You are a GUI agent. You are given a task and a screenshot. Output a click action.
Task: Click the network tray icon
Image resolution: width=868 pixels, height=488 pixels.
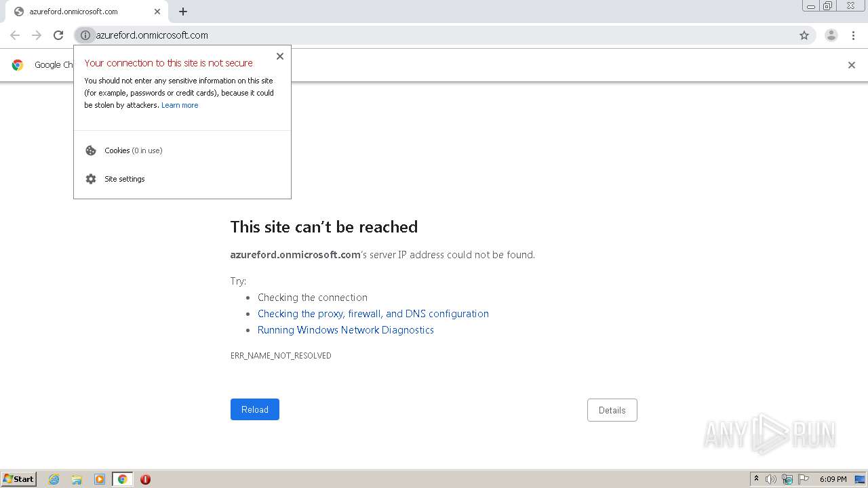[787, 479]
